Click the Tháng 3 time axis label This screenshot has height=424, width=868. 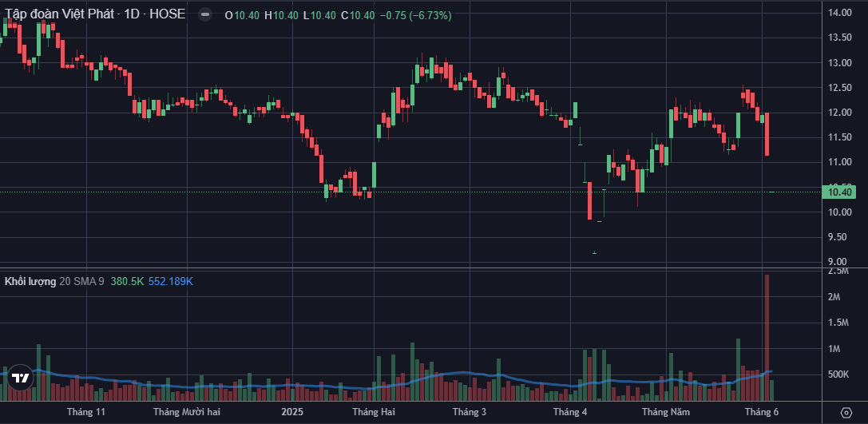point(470,412)
